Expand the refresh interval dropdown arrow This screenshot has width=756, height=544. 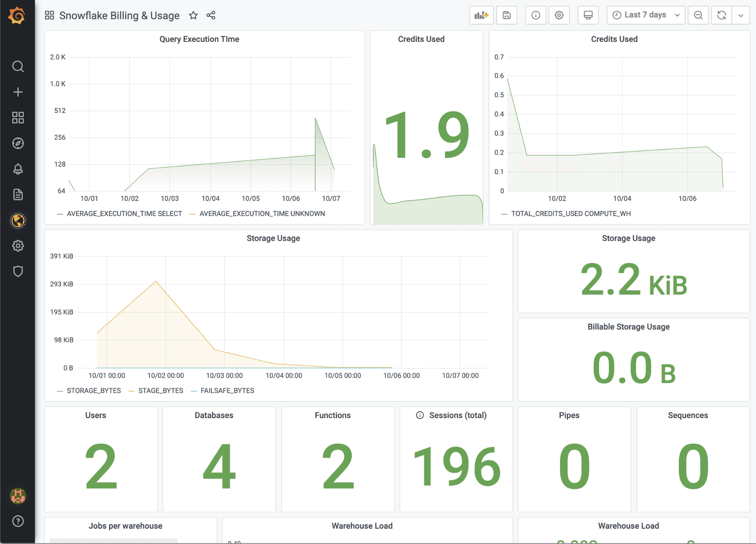(740, 15)
